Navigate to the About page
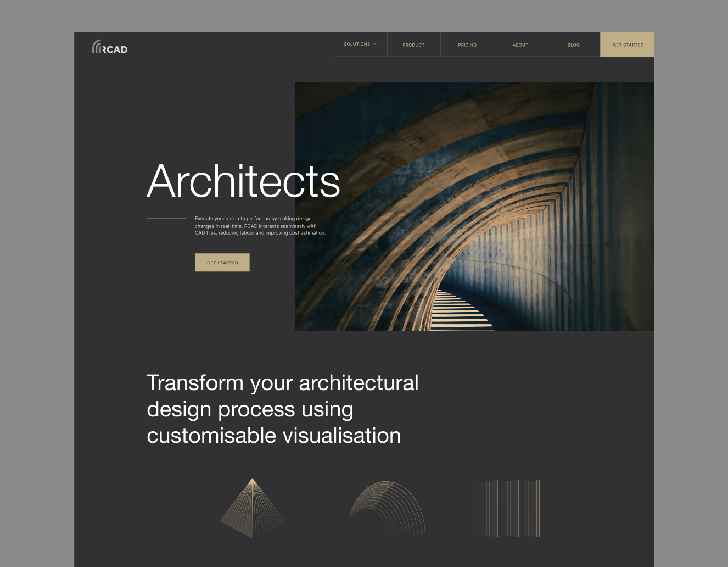This screenshot has width=728, height=567. 520,45
